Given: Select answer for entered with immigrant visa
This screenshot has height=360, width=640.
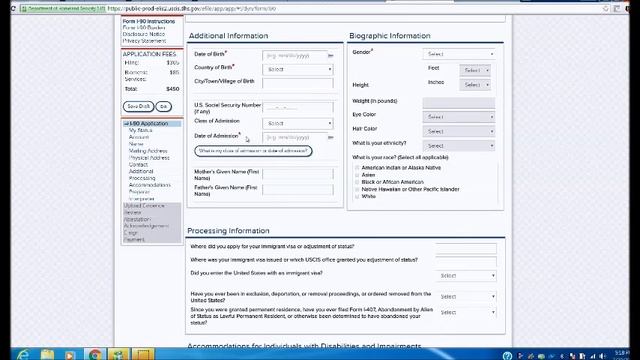Looking at the screenshot, I should point(467,276).
